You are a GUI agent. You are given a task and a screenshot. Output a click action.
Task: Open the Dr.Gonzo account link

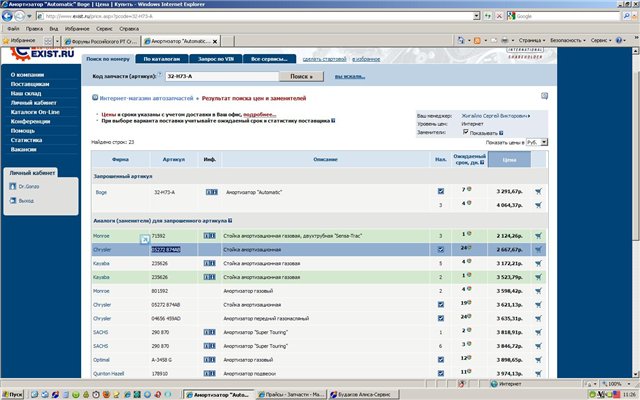pos(29,186)
